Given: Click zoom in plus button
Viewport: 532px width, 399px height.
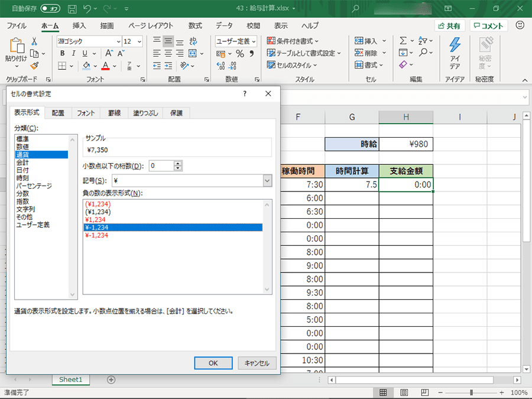Looking at the screenshot, I should pos(501,392).
